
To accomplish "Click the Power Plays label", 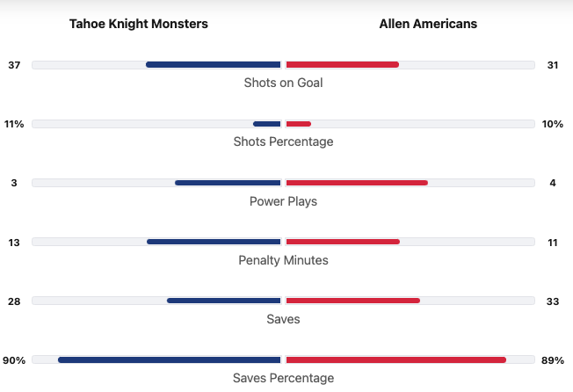I will pos(283,201).
